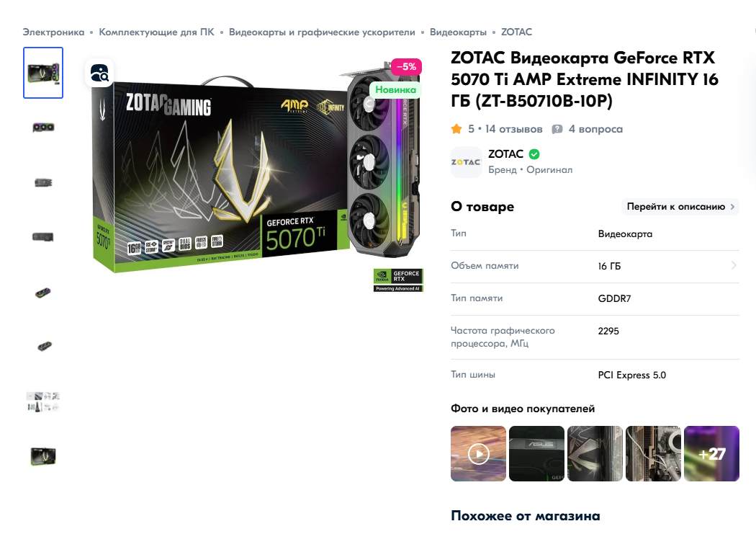Screen dimensions: 756x534
Task: Click the visual search icon on product image
Action: pos(100,73)
